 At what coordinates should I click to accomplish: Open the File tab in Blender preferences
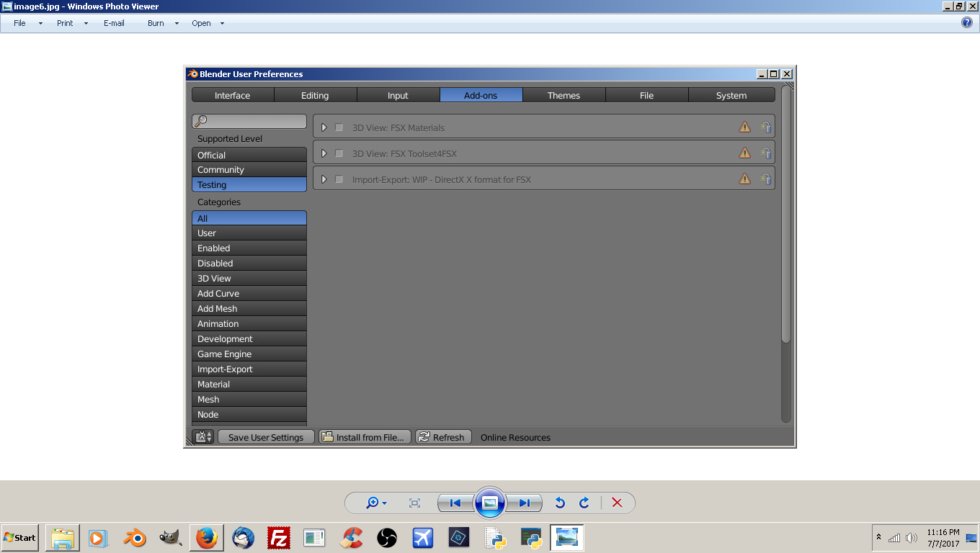pos(646,95)
